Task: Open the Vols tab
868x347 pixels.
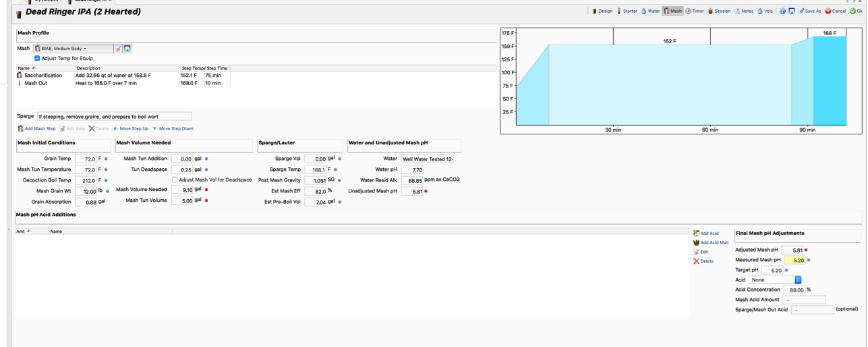Action: coord(765,11)
